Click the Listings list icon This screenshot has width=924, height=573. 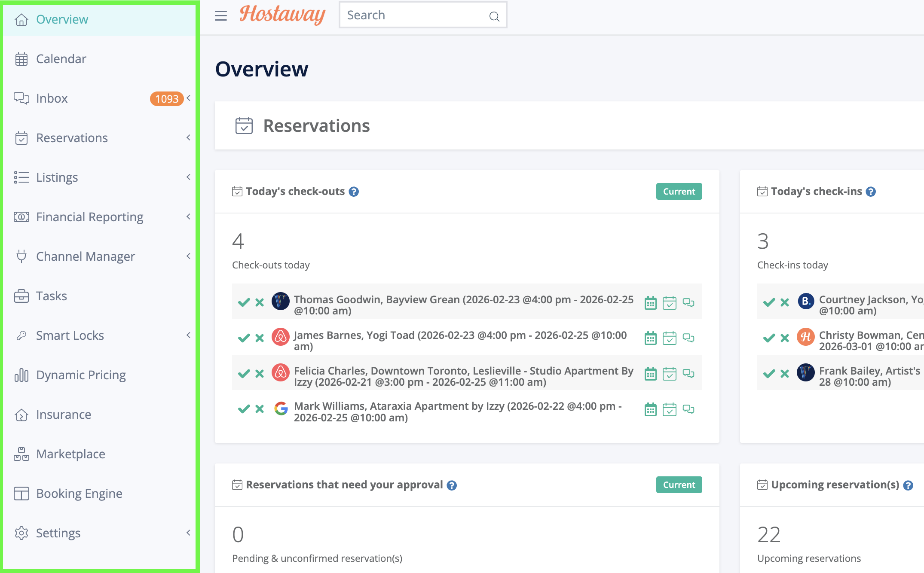(x=21, y=177)
